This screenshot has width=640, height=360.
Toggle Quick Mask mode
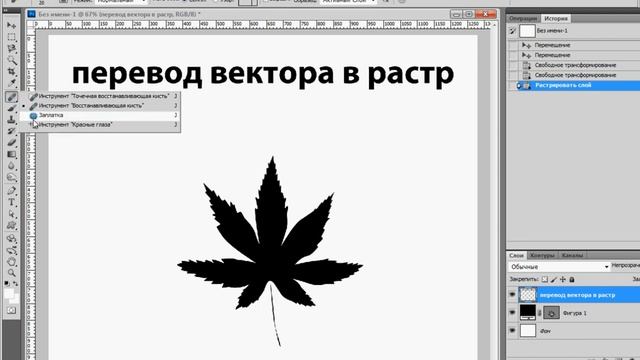[11, 311]
